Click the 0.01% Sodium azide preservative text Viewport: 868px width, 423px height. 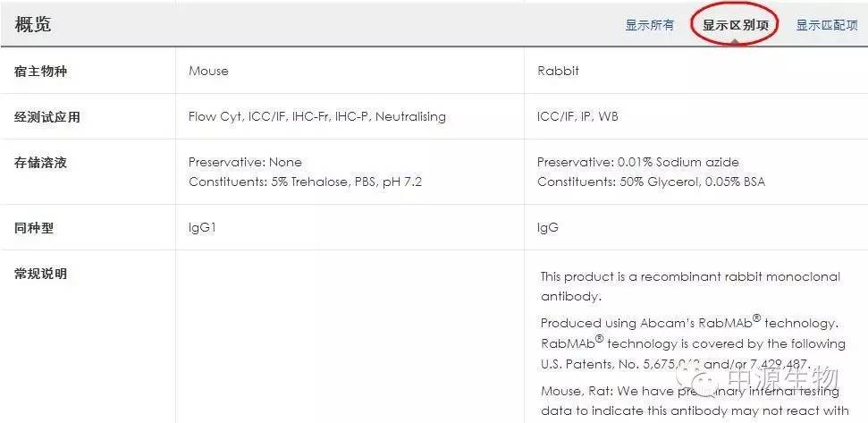(678, 162)
